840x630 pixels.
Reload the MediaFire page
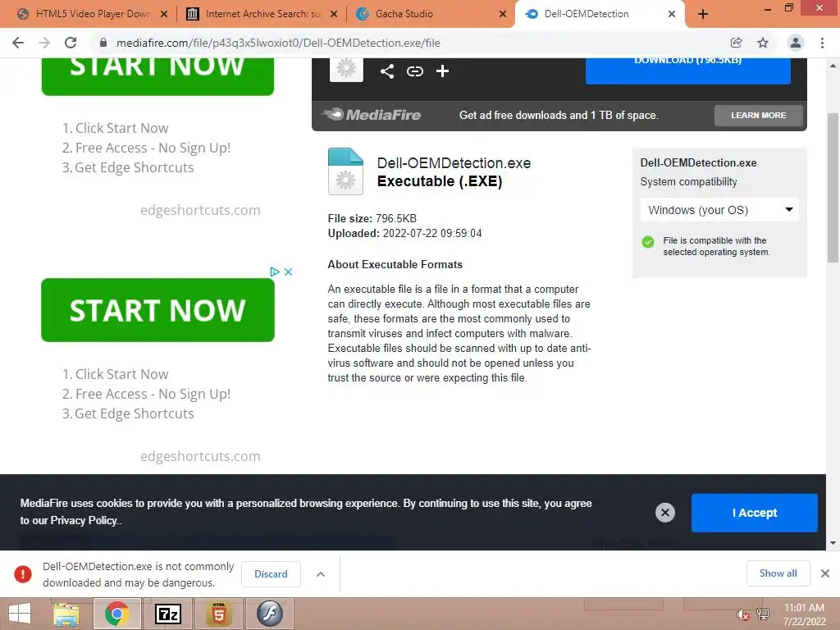(71, 43)
